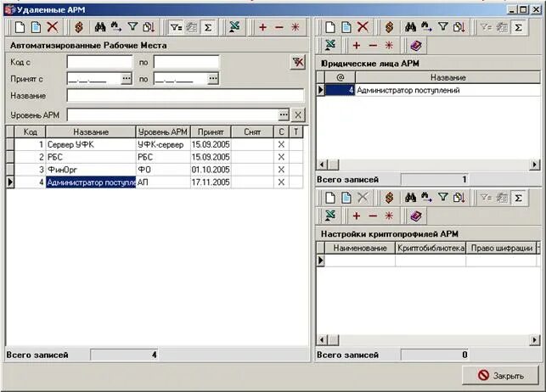Toggle the T cell in Сервер УФК row

point(296,144)
